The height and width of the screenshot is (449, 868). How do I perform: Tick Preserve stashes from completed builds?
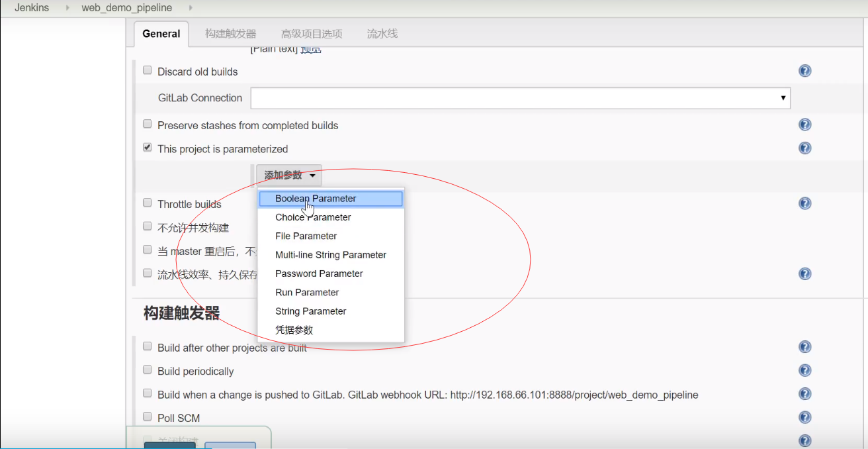tap(148, 124)
